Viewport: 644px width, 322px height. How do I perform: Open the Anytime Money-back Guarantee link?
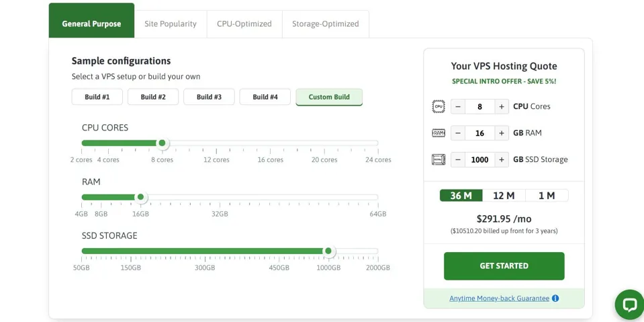(x=499, y=298)
